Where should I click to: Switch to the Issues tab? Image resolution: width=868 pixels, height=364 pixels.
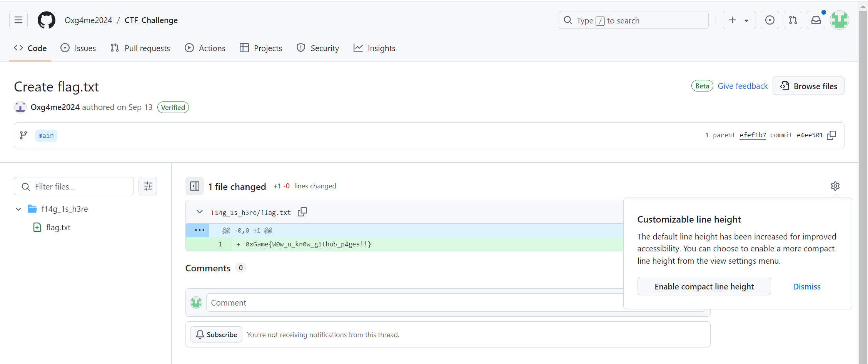click(78, 48)
